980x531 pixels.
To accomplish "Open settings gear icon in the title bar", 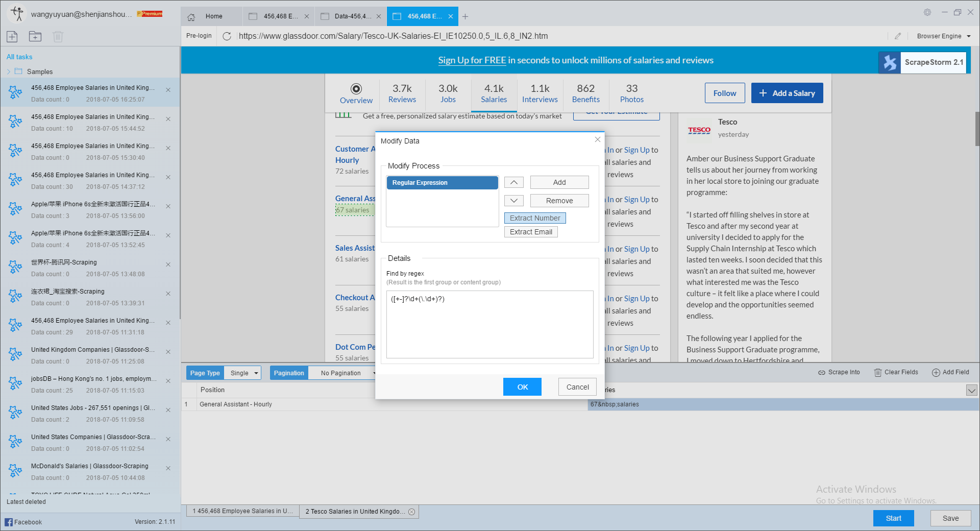I will 927,12.
